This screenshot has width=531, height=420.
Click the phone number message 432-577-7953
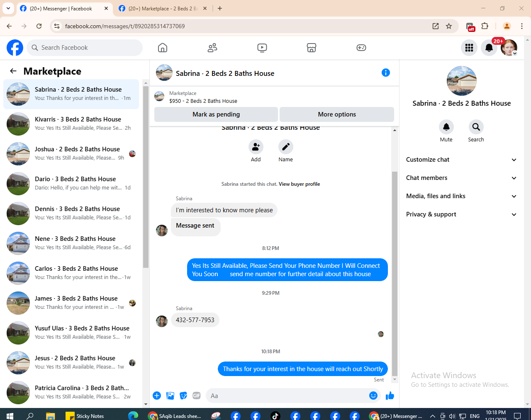[195, 320]
